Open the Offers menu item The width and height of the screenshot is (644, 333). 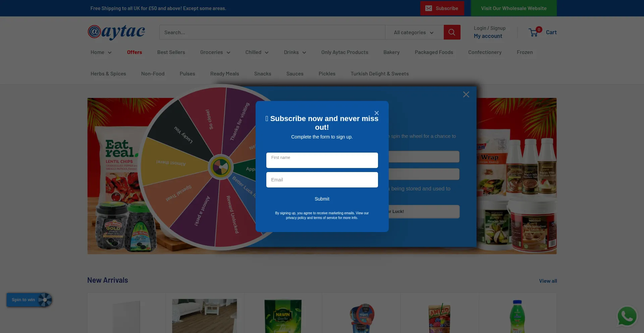coord(135,52)
